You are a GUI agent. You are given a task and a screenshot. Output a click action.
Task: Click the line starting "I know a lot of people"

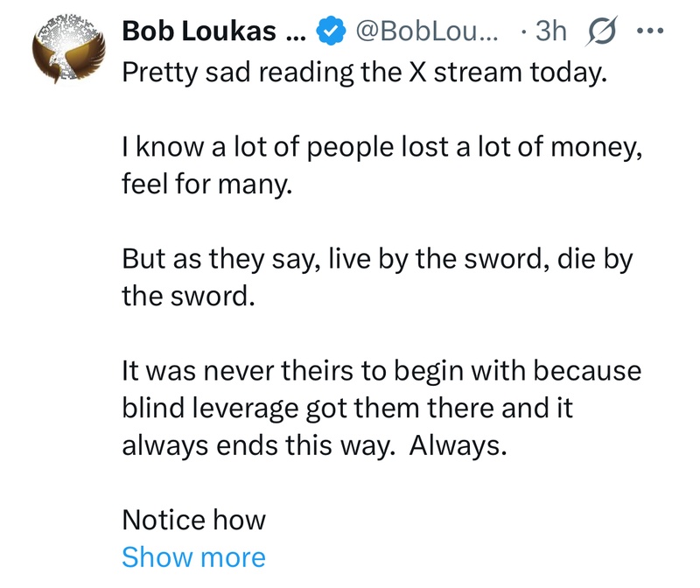click(383, 150)
